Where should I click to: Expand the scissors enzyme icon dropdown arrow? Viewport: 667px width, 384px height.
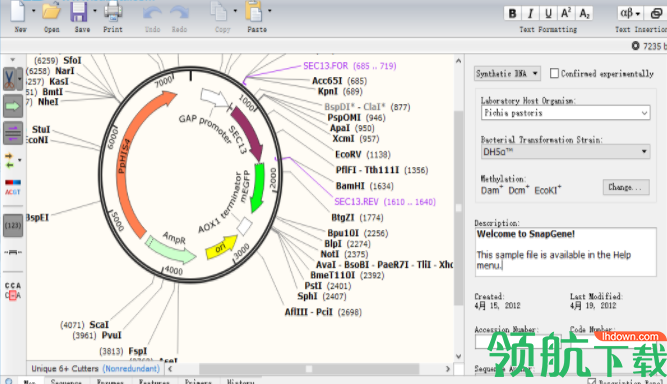click(x=20, y=79)
